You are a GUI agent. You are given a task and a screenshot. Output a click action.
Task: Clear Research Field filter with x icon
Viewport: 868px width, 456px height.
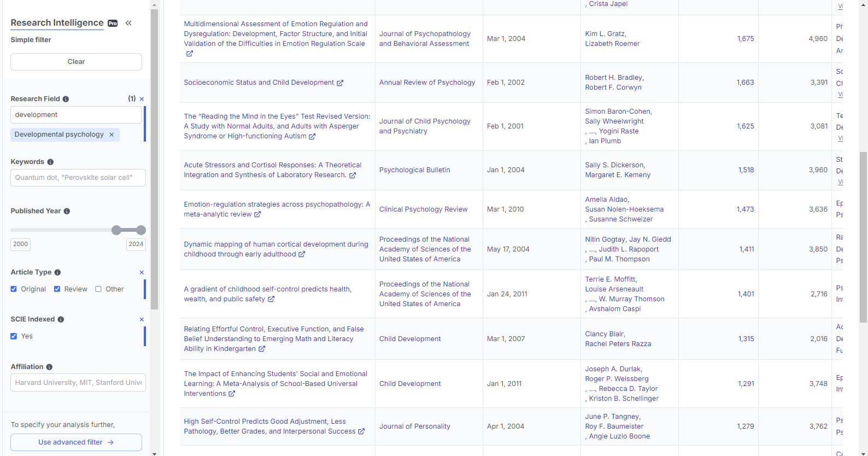142,99
